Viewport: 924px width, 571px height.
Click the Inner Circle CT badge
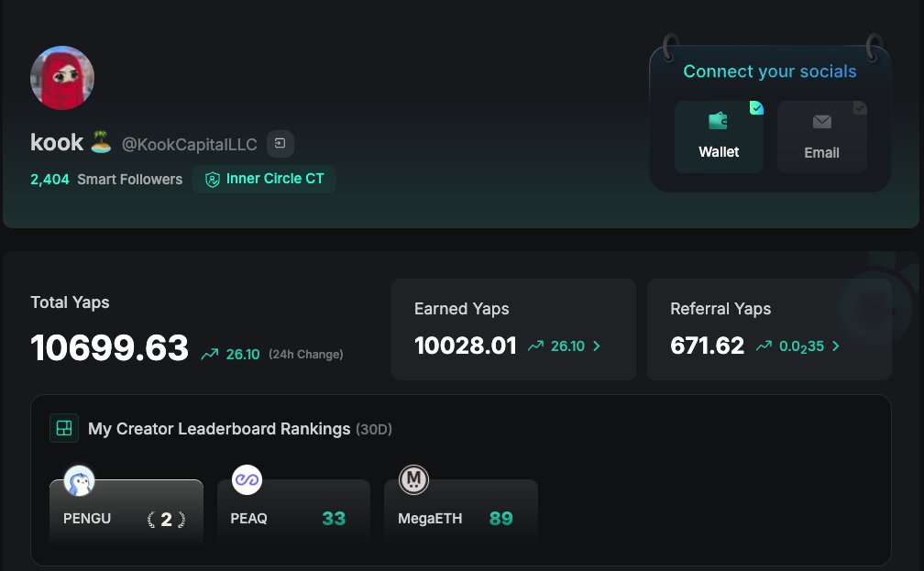click(264, 179)
